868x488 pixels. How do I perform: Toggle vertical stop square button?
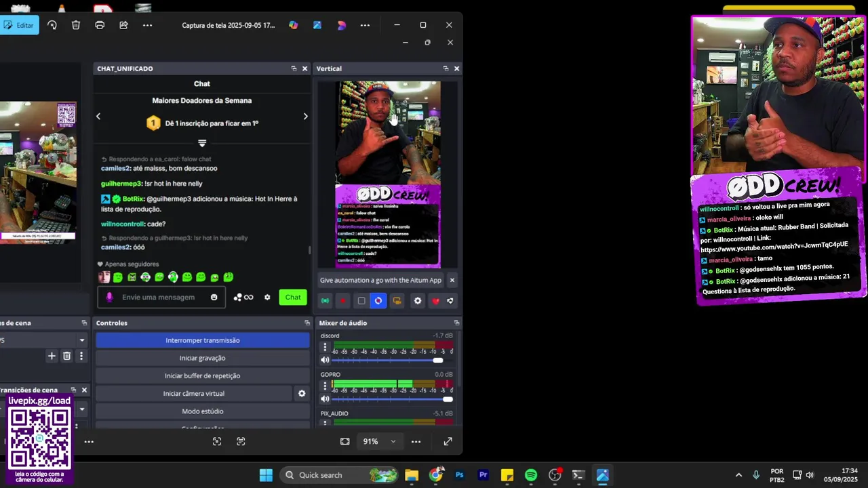[361, 301]
